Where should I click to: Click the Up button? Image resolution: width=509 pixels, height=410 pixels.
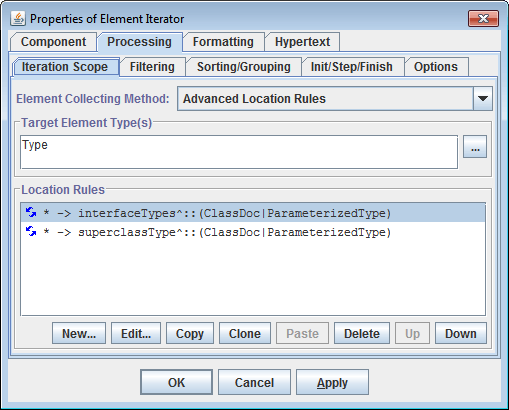pyautogui.click(x=412, y=333)
